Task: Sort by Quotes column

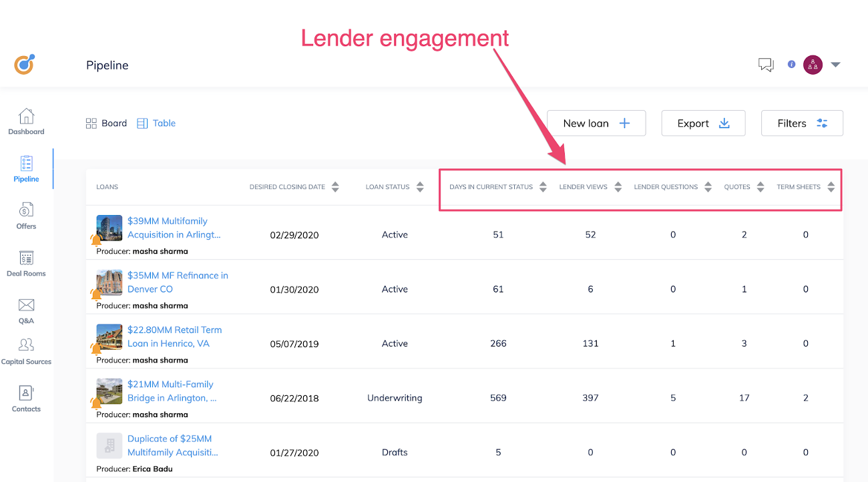Action: coord(761,187)
